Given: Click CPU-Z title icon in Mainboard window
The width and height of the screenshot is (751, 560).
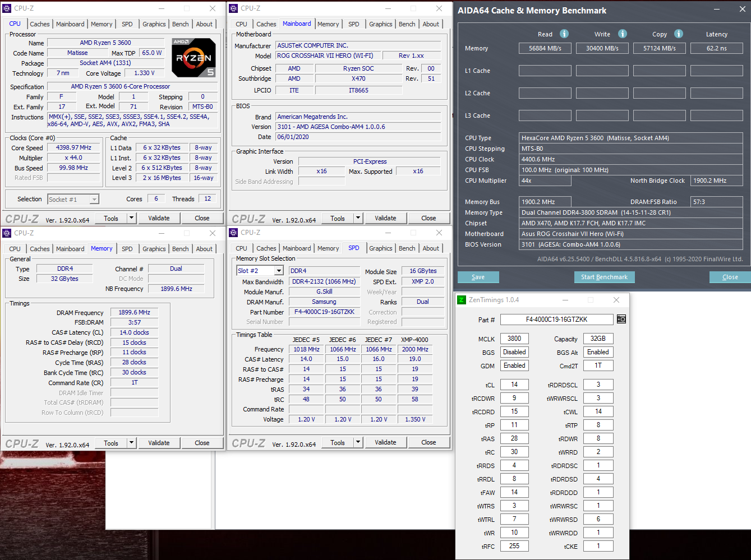Looking at the screenshot, I should [x=234, y=8].
